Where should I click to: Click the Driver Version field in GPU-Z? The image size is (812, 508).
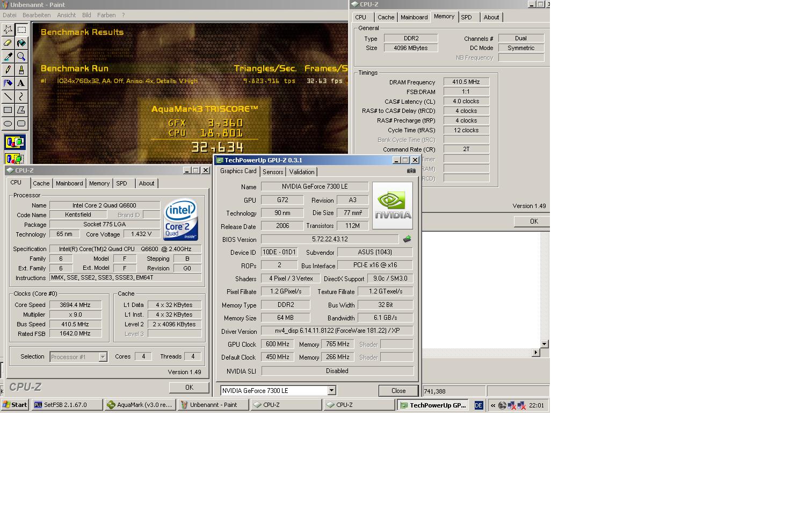click(x=337, y=331)
